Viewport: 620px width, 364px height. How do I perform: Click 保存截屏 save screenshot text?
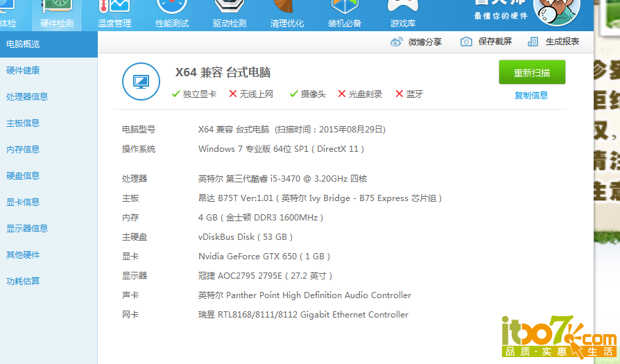click(495, 42)
